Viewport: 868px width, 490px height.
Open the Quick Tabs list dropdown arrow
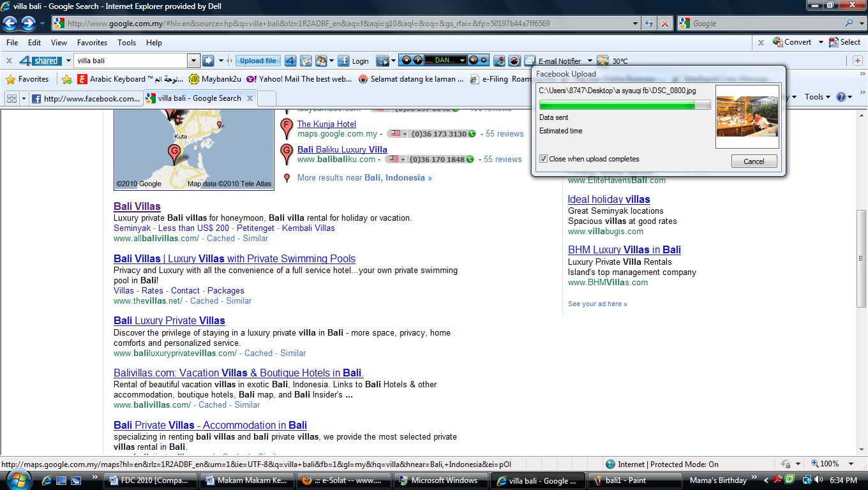click(x=24, y=98)
